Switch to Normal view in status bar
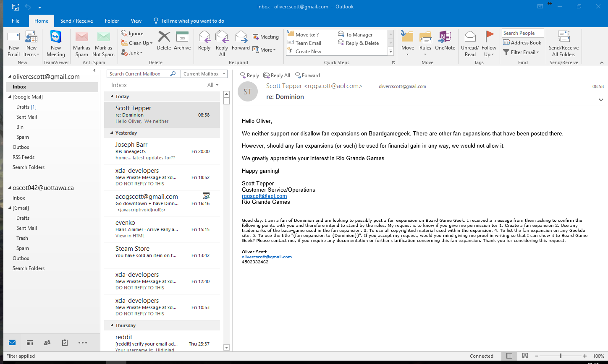This screenshot has width=608, height=364. [509, 356]
